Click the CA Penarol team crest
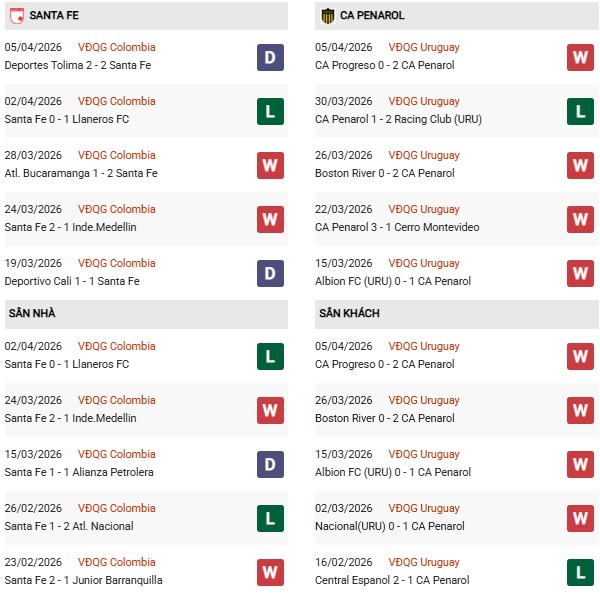600x594 pixels. [x=327, y=16]
